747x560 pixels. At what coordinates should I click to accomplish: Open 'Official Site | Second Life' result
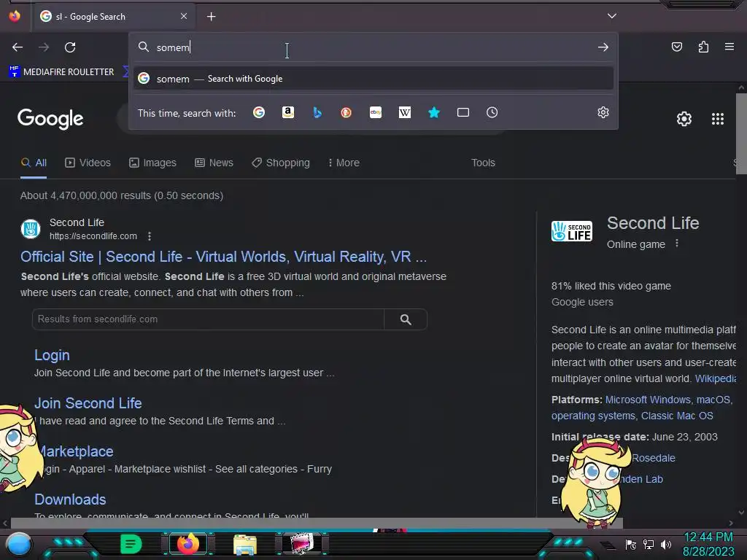point(223,257)
